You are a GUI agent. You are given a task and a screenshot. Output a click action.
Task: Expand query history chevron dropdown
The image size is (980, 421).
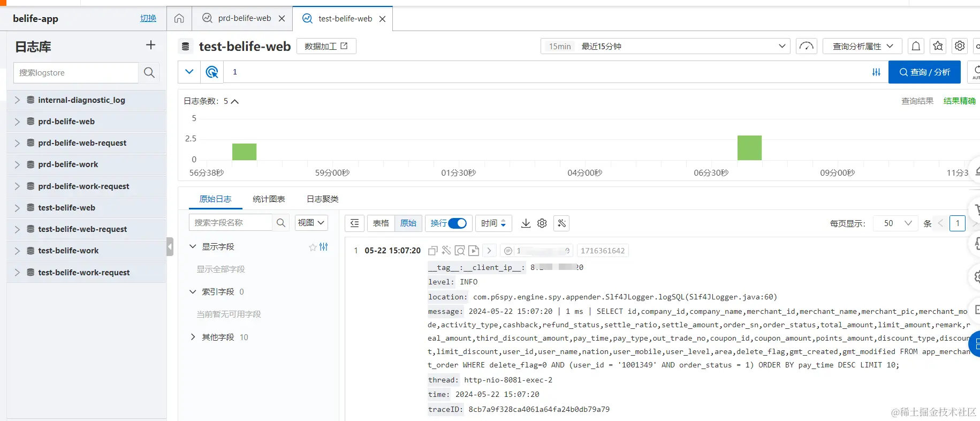[189, 72]
